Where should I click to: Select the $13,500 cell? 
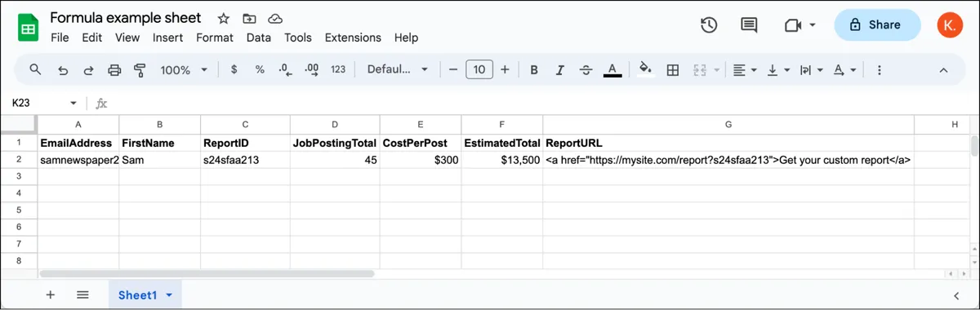tap(501, 160)
